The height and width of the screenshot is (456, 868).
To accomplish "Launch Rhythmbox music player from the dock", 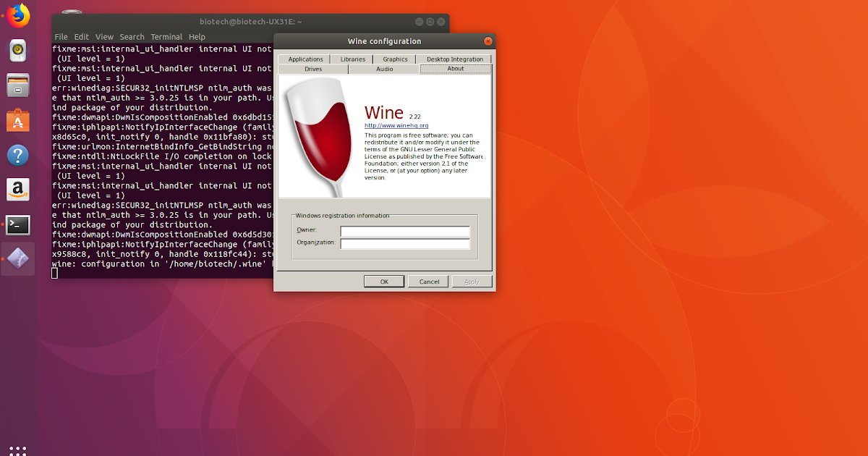I will 16,51.
